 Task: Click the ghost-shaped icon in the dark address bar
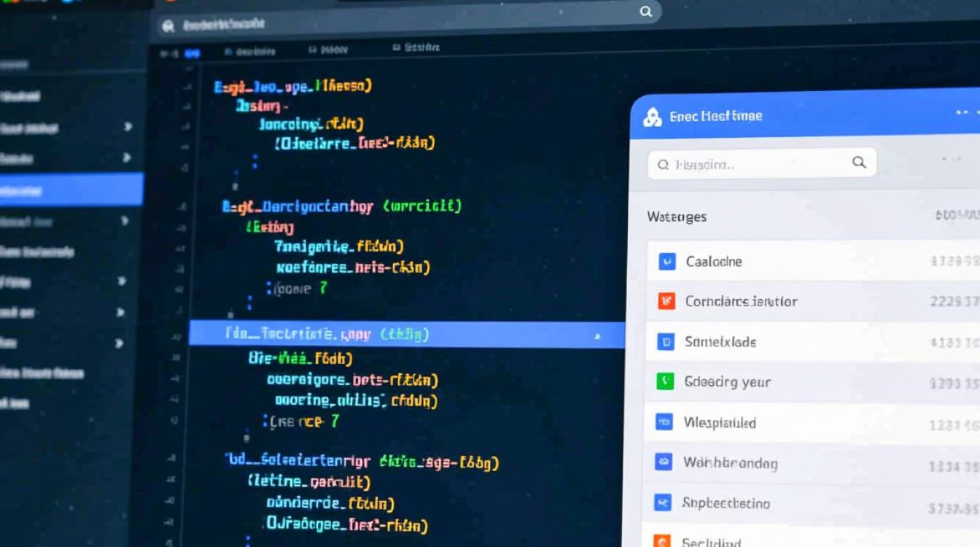pyautogui.click(x=168, y=26)
